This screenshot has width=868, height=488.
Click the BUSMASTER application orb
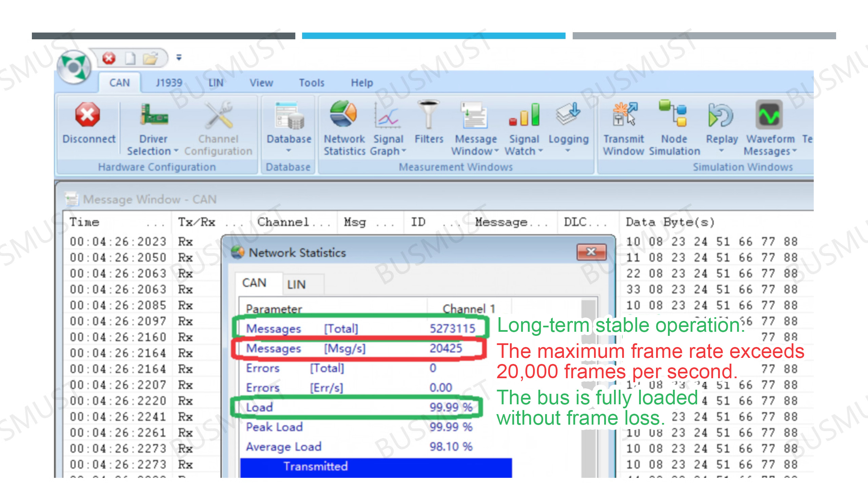click(x=74, y=67)
